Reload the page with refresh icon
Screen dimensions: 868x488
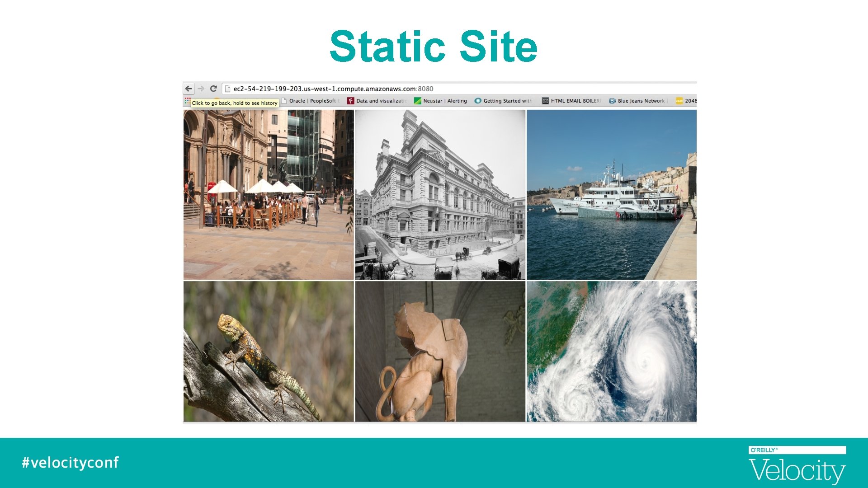(x=213, y=89)
